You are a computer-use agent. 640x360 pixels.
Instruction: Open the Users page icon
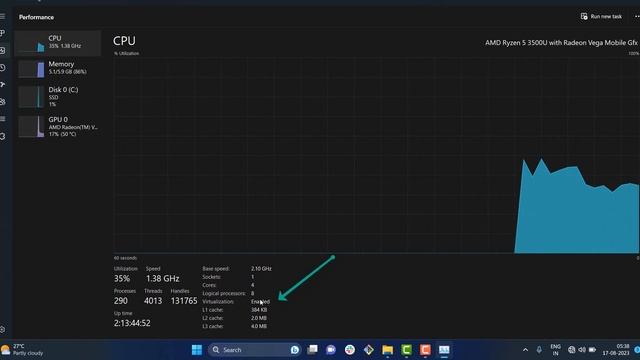(x=2, y=102)
